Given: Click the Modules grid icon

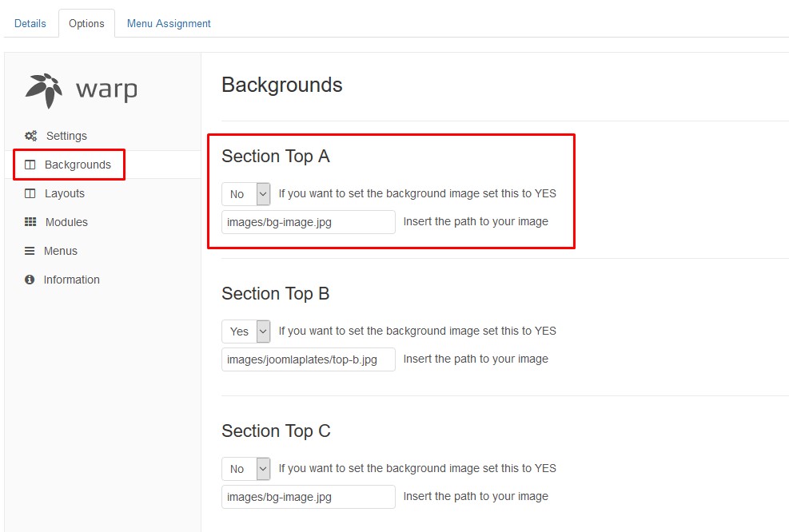Looking at the screenshot, I should [x=30, y=222].
